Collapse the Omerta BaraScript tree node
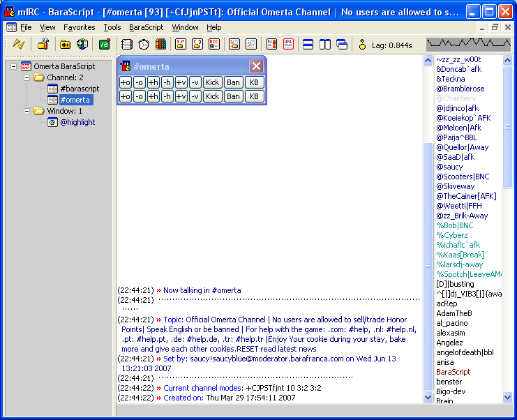Viewport: 517px width, 420px height. pos(14,66)
